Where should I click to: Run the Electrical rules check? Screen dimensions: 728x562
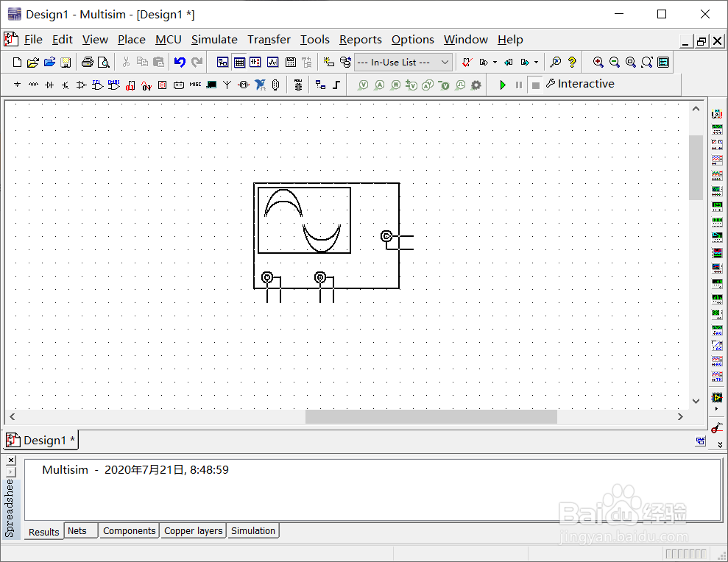pyautogui.click(x=467, y=63)
